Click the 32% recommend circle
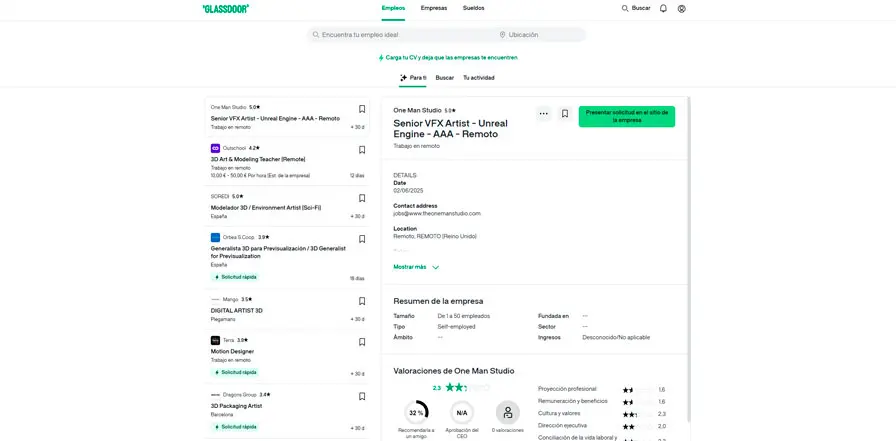896x441 pixels. click(417, 412)
